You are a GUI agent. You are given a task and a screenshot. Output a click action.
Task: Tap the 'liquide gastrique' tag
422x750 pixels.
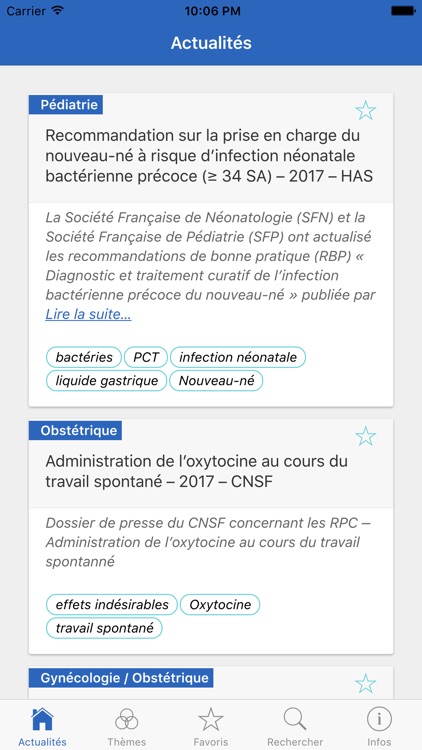point(106,381)
